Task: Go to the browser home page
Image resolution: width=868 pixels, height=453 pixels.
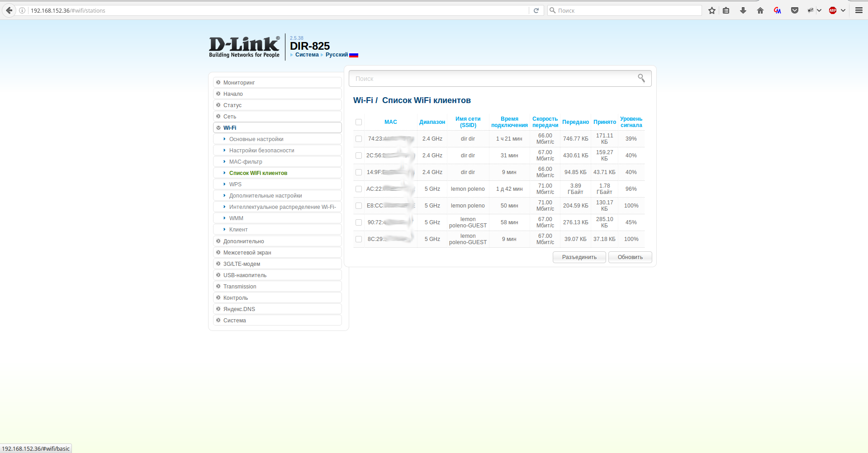Action: click(x=760, y=10)
